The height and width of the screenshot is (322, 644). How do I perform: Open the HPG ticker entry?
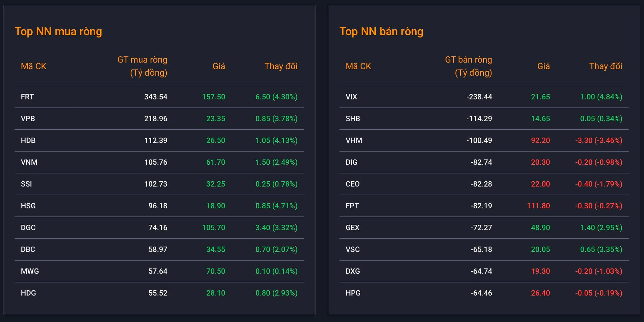(353, 293)
